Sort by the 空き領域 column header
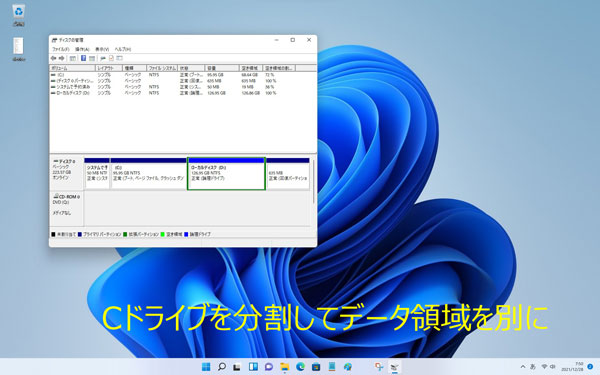600x375 pixels. coord(251,68)
